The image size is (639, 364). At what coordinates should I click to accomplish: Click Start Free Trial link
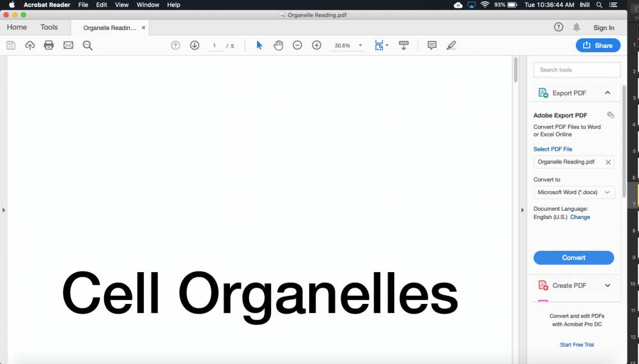(x=576, y=344)
